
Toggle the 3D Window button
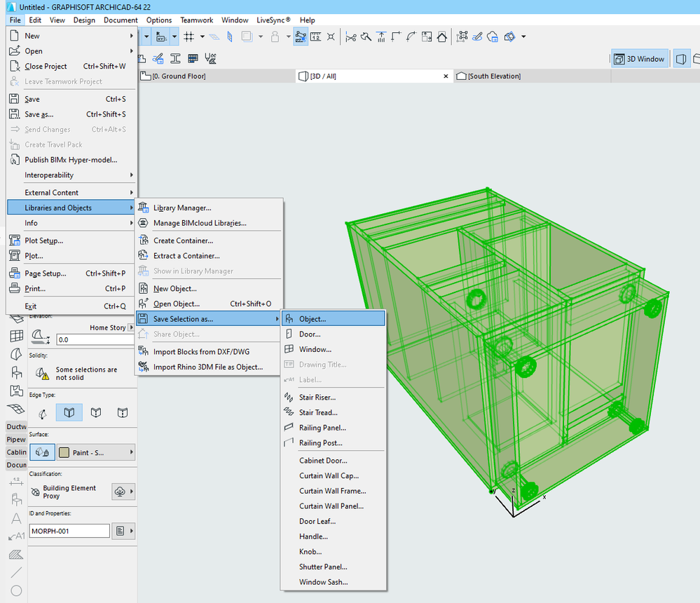point(638,59)
